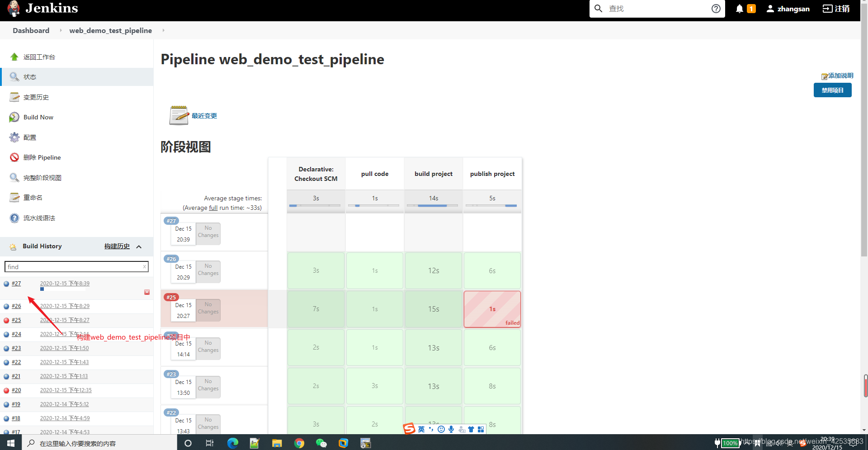Click the input method microphone icon
868x450 pixels.
point(451,429)
